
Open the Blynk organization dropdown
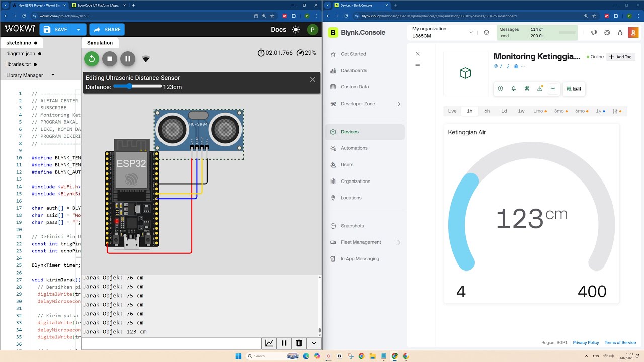(x=443, y=32)
